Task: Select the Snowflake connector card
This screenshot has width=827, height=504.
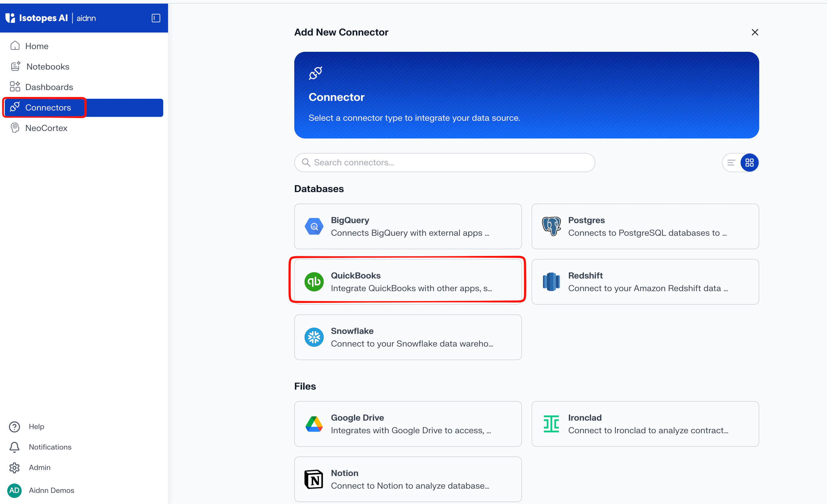Action: pyautogui.click(x=408, y=337)
